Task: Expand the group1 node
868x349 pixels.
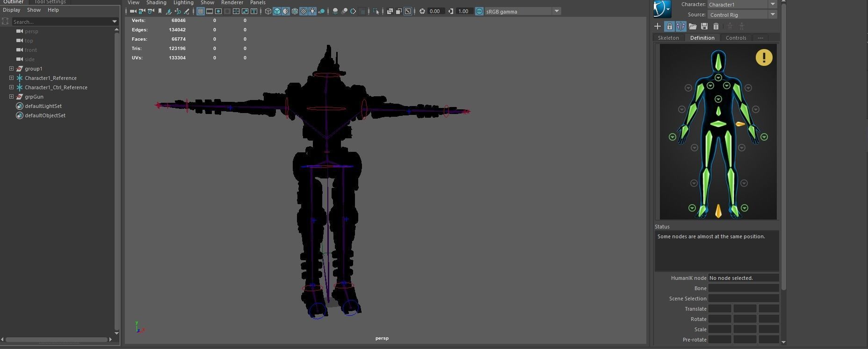Action: click(12, 69)
